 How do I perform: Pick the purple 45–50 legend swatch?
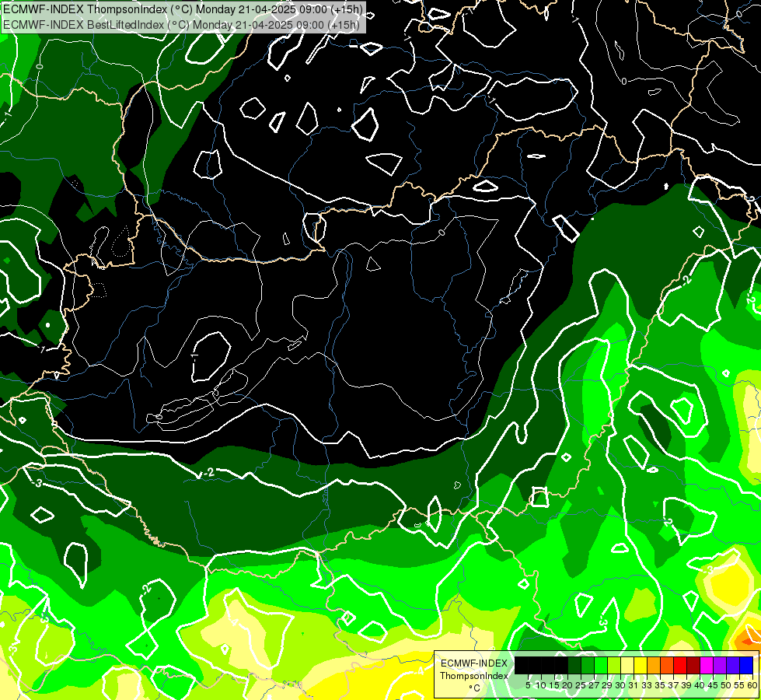(x=721, y=666)
